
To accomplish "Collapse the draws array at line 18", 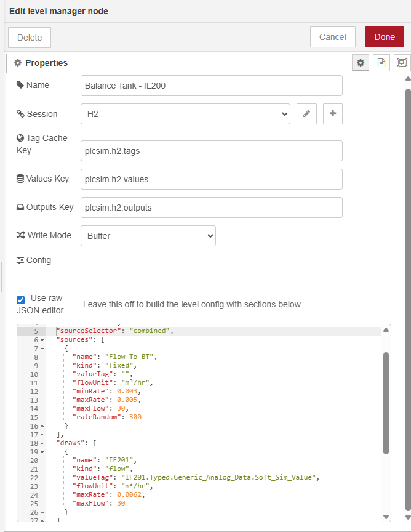I will coord(42,443).
